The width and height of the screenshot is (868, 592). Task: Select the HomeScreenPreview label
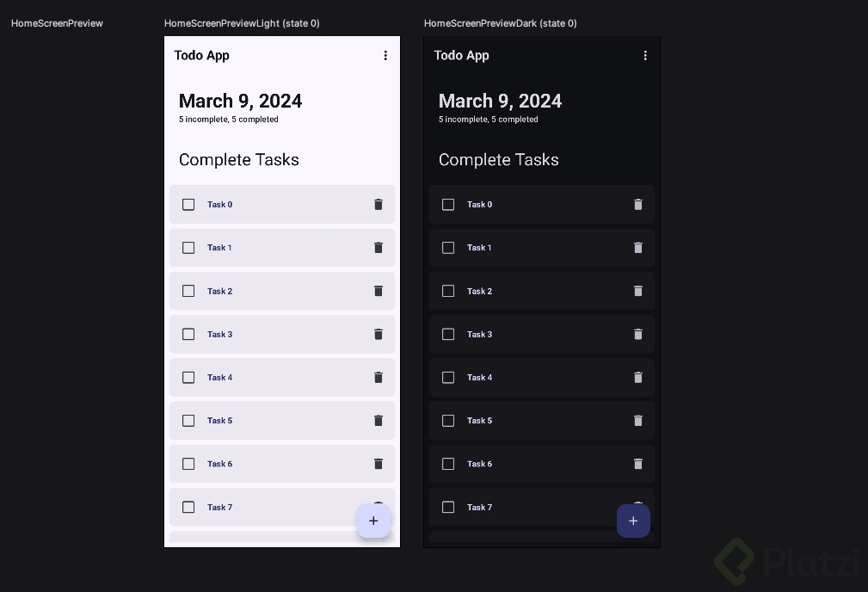pos(57,23)
